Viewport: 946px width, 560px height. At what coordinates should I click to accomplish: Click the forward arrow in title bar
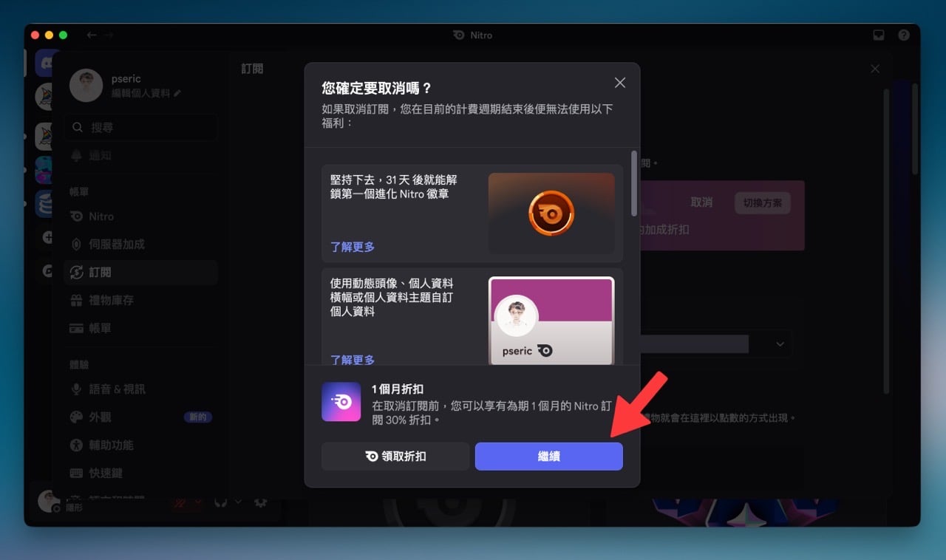pyautogui.click(x=109, y=35)
